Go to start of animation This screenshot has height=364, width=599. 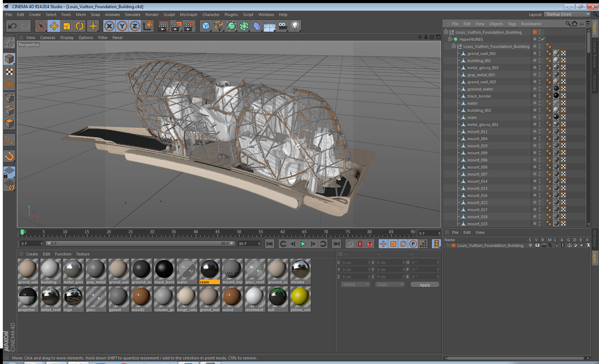[270, 244]
